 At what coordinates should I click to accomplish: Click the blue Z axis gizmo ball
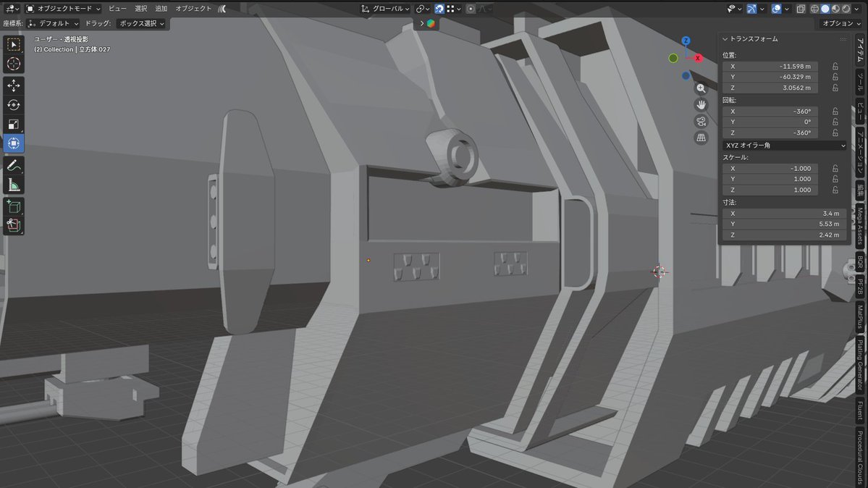coord(686,41)
